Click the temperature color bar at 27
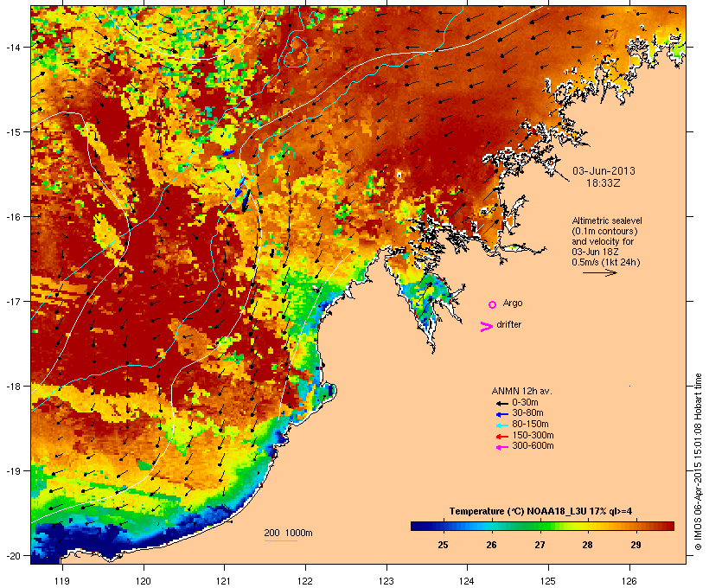709x588 pixels. pos(540,526)
